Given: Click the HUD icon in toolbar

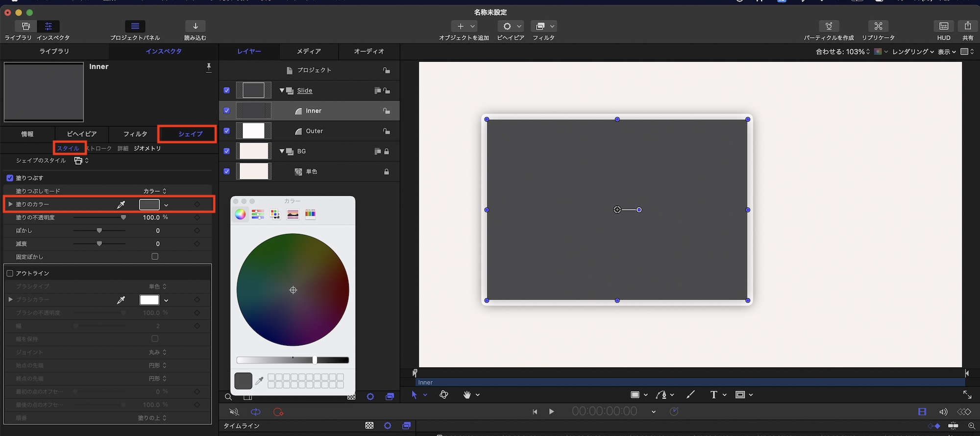Looking at the screenshot, I should (943, 26).
